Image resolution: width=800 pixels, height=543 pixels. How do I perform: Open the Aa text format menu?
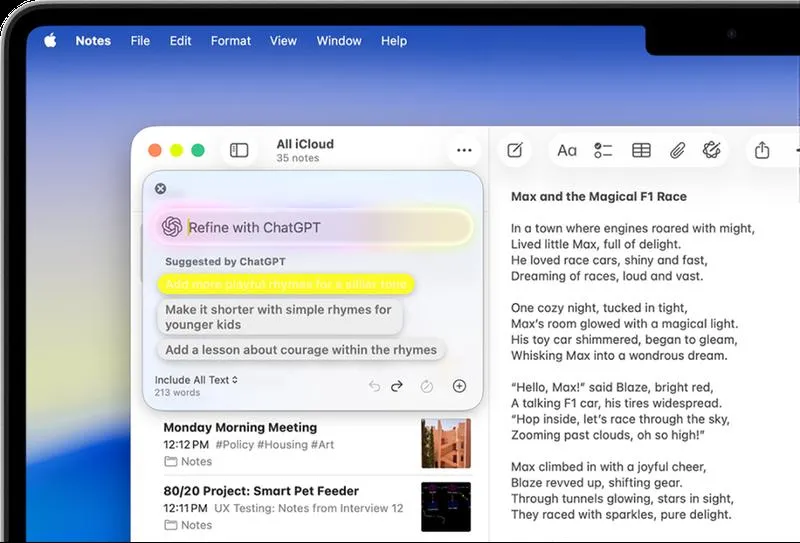coord(567,151)
